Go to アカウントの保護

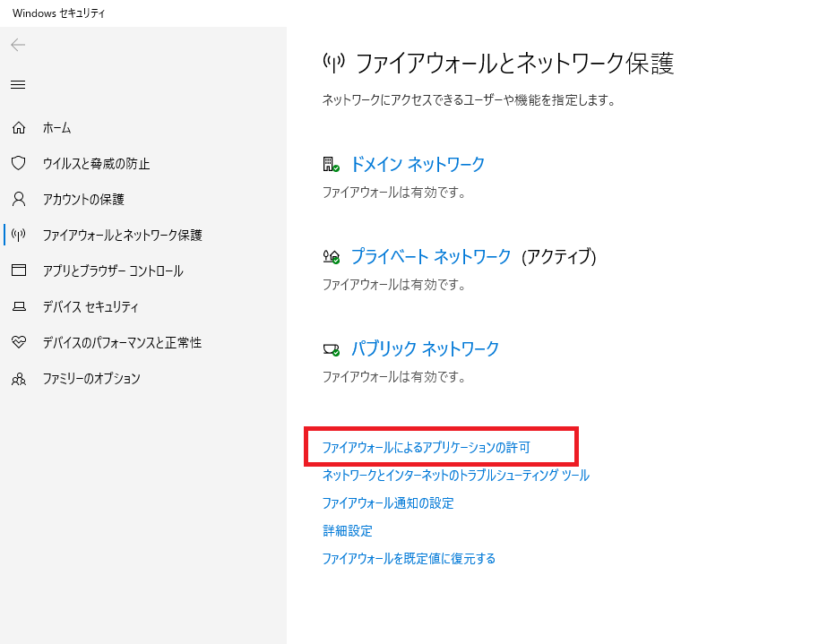(x=83, y=200)
